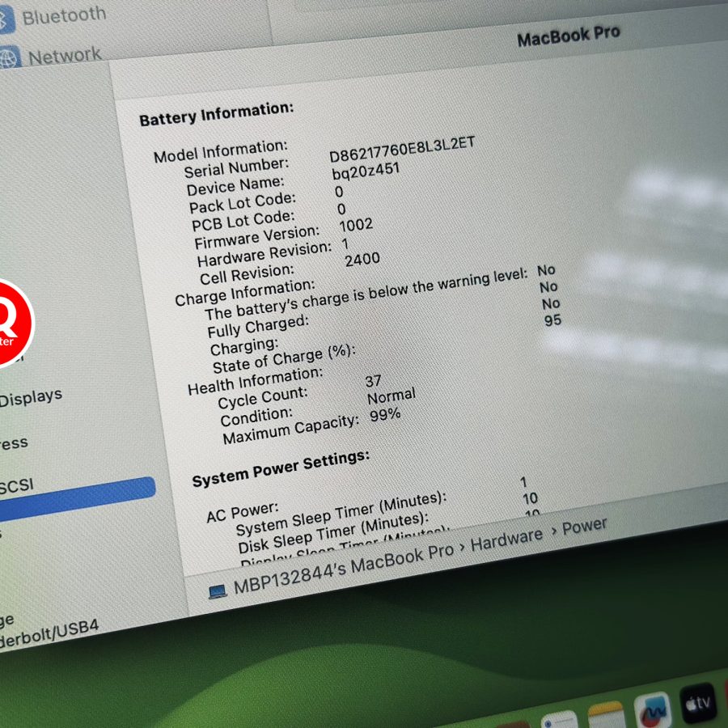The width and height of the screenshot is (728, 728).
Task: Click the Firmware Version label
Action: point(256,237)
